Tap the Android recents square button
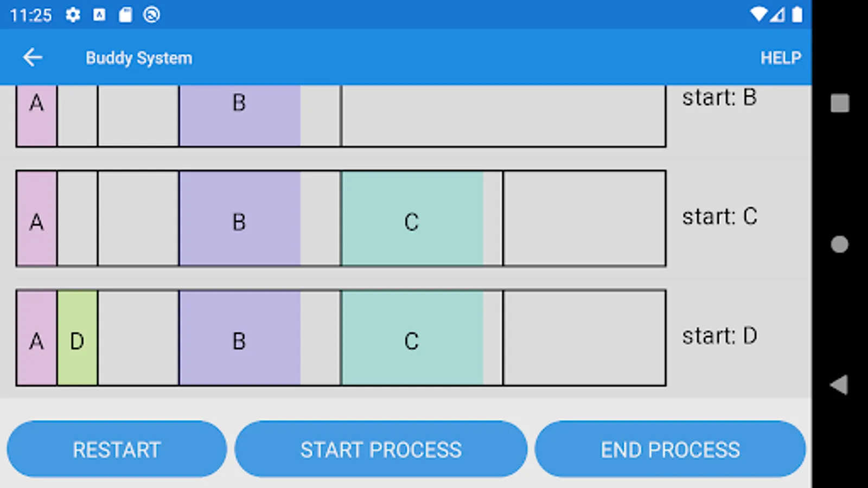The width and height of the screenshot is (868, 488). click(x=840, y=103)
